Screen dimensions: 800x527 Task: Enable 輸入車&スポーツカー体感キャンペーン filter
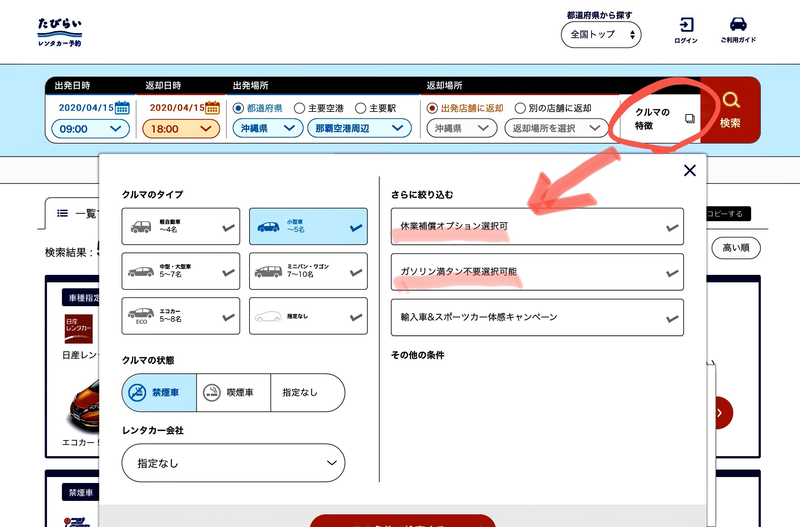click(537, 317)
